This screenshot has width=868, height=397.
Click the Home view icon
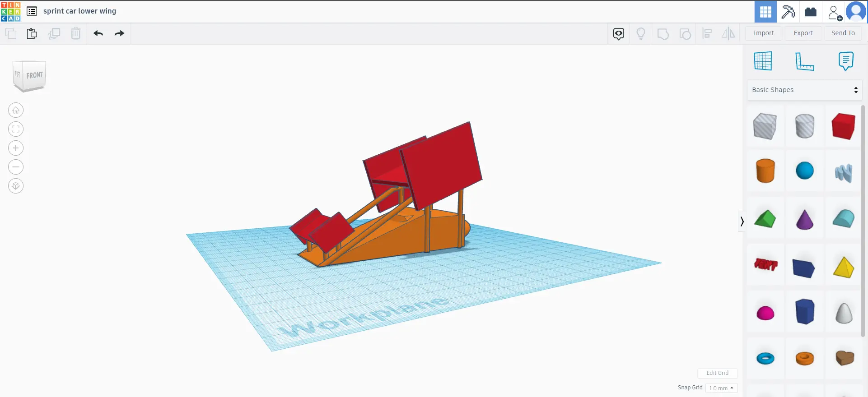[x=16, y=110]
